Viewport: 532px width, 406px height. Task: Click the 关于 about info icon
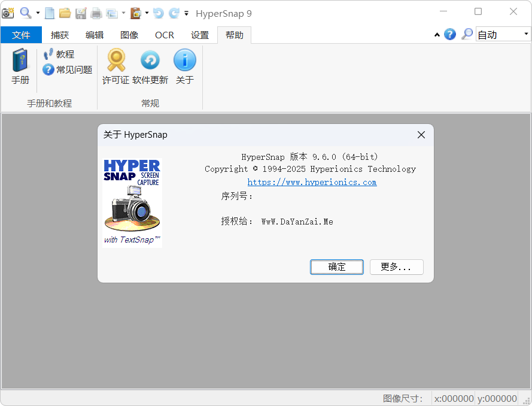click(x=185, y=66)
